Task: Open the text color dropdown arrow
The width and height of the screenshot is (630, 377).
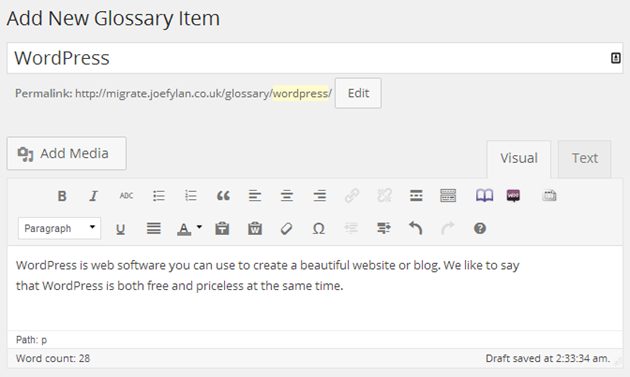Action: point(199,227)
